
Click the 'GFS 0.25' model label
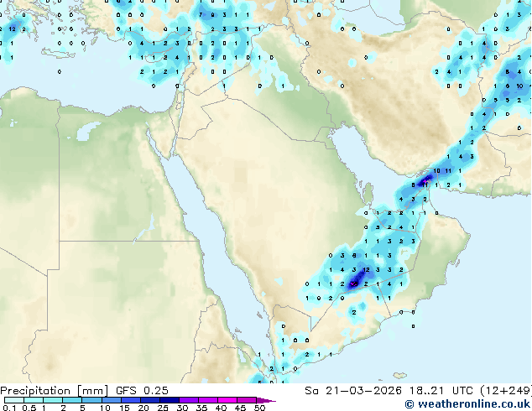[142, 391]
